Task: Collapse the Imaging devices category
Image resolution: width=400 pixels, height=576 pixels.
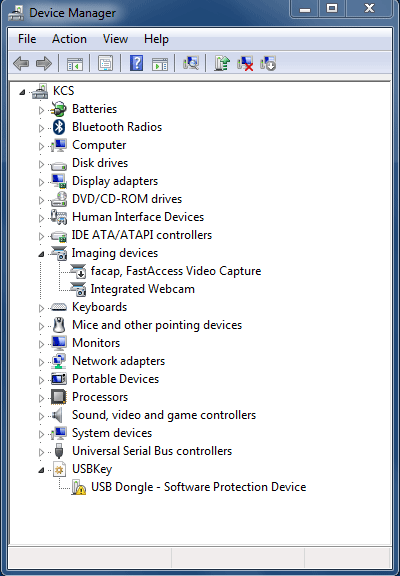Action: click(41, 254)
